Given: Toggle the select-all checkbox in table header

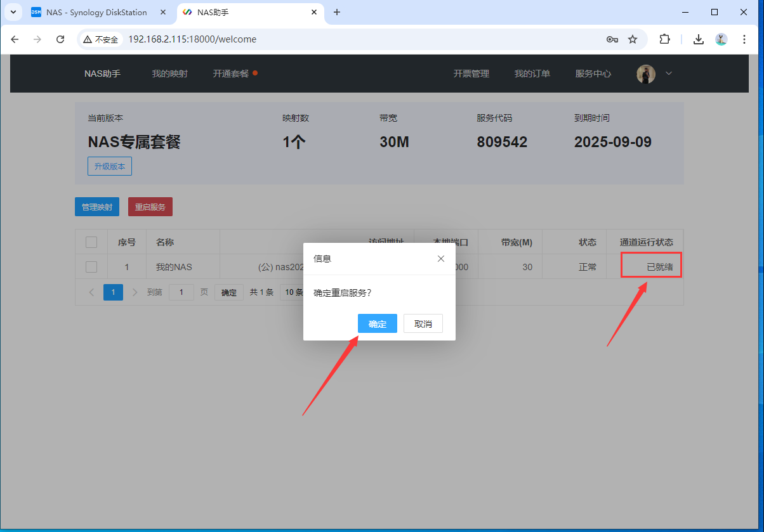Looking at the screenshot, I should [x=91, y=242].
